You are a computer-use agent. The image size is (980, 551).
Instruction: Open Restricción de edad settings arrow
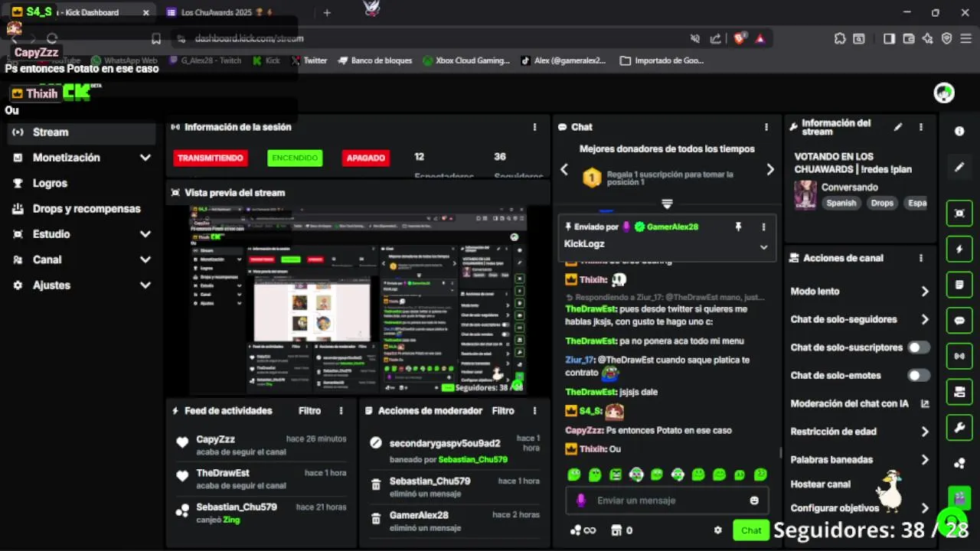coord(925,432)
